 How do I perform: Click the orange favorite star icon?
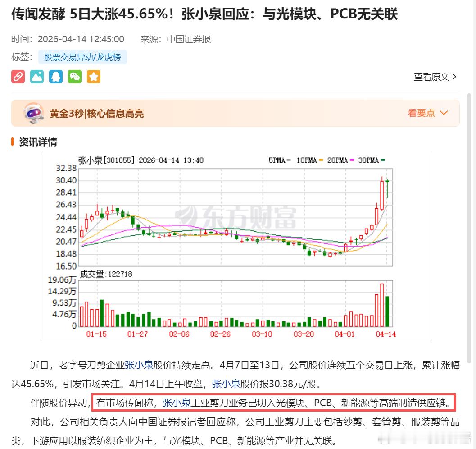pos(94,77)
